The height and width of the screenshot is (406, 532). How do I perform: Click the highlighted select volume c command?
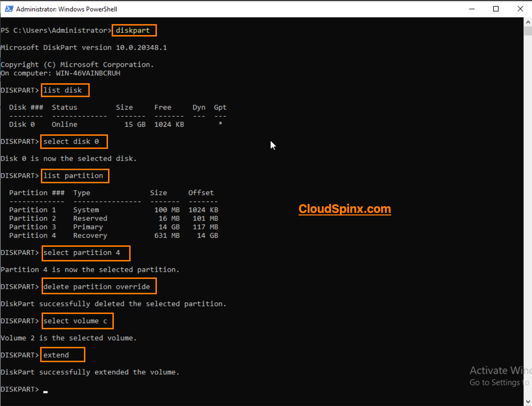[77, 321]
